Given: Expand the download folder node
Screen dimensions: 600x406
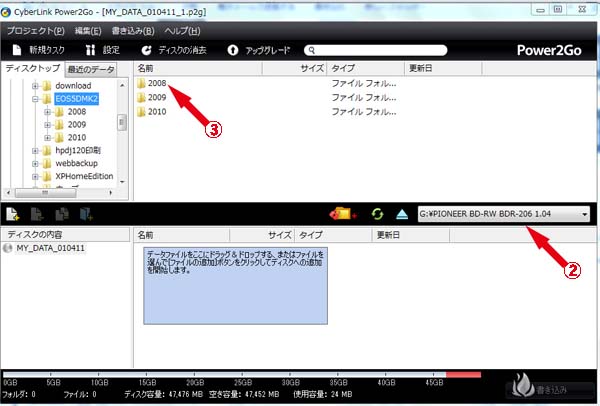Looking at the screenshot, I should [x=35, y=86].
